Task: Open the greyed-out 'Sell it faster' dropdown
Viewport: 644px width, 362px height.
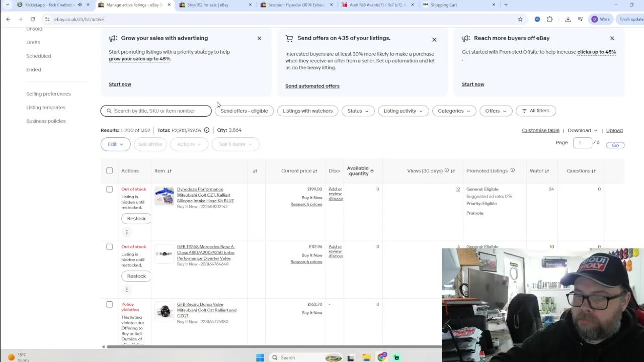Action: click(x=235, y=144)
